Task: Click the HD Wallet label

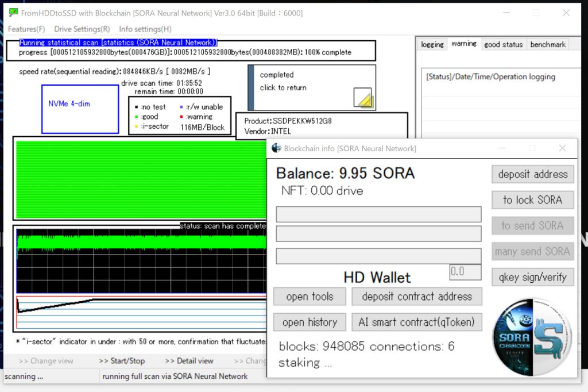Action: point(377,278)
